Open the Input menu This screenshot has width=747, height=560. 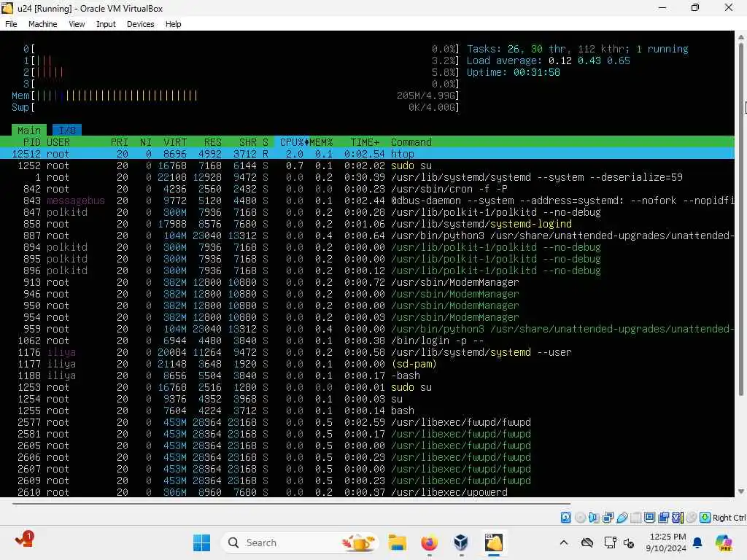[x=106, y=24]
